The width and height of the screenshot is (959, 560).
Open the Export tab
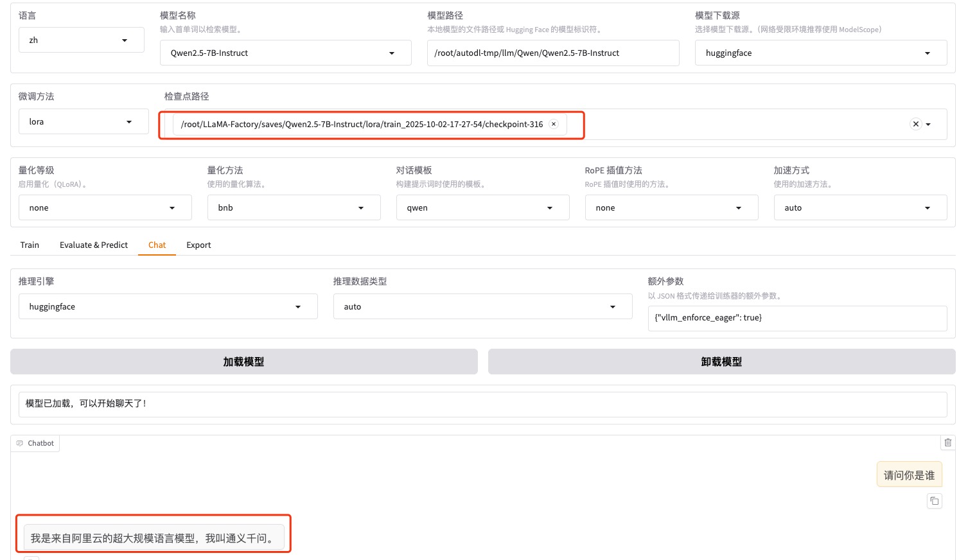pyautogui.click(x=198, y=245)
